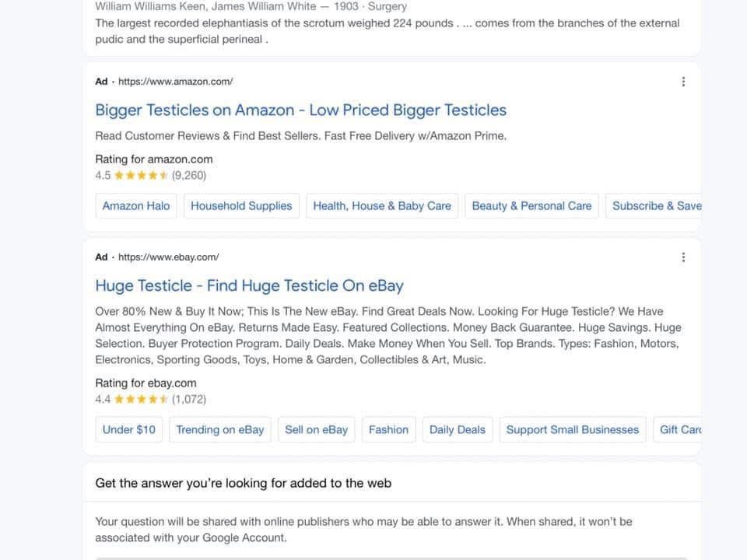
Task: Click the Amazon Halo sitelink chip
Action: coord(136,206)
